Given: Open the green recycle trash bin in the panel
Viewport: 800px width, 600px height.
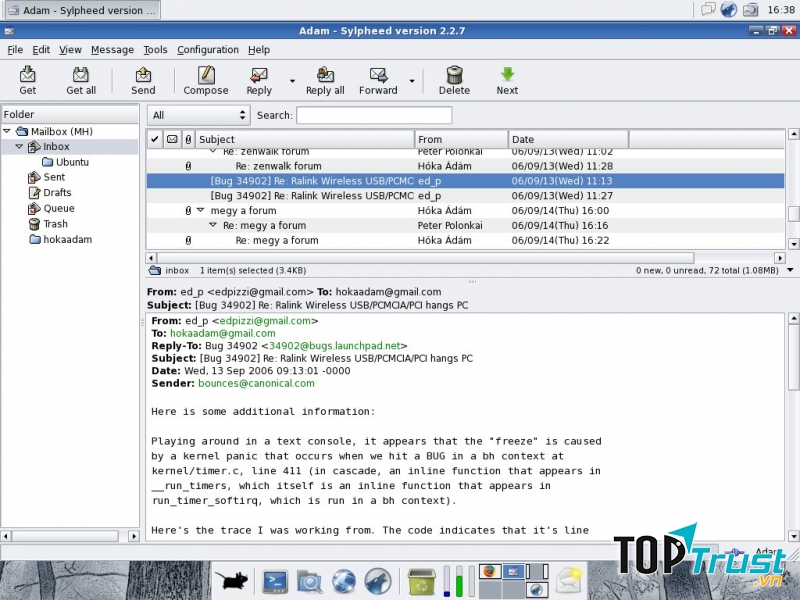Looking at the screenshot, I should pos(421,581).
